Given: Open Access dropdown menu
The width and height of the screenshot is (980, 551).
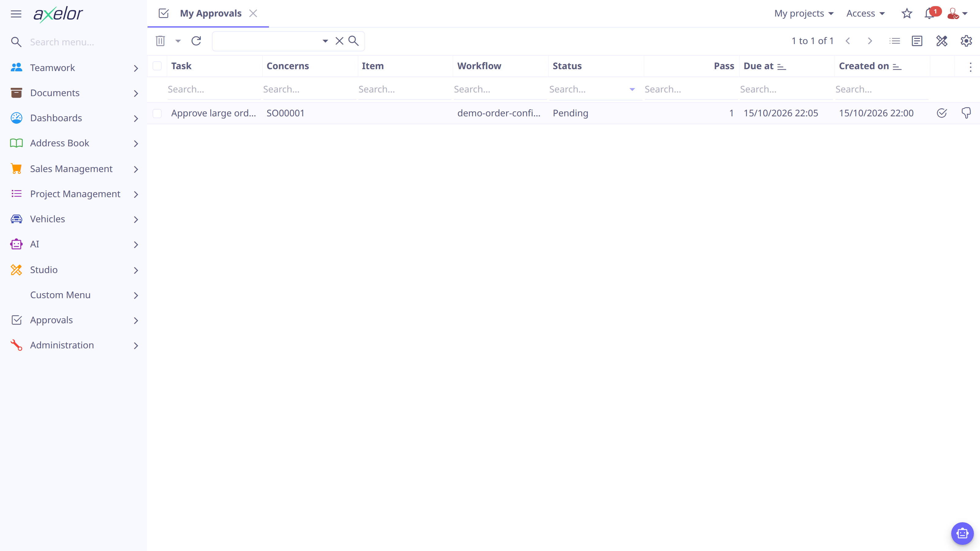Looking at the screenshot, I should 865,13.
